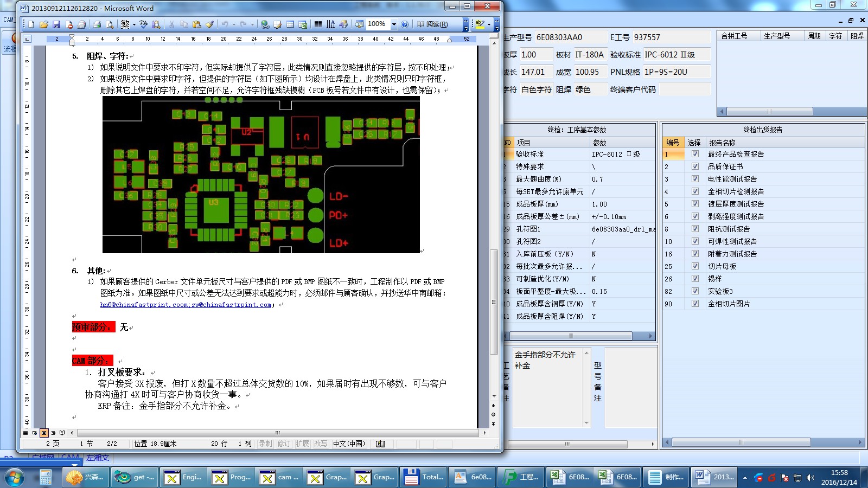Click the Columns layout icon
The height and width of the screenshot is (488, 868).
point(318,24)
